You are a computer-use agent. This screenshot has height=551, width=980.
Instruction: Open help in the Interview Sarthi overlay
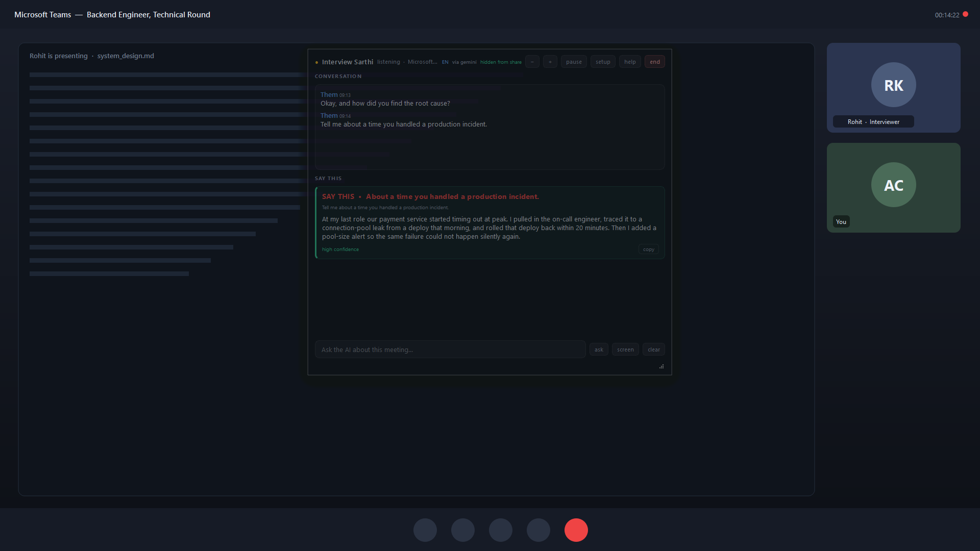coord(630,62)
